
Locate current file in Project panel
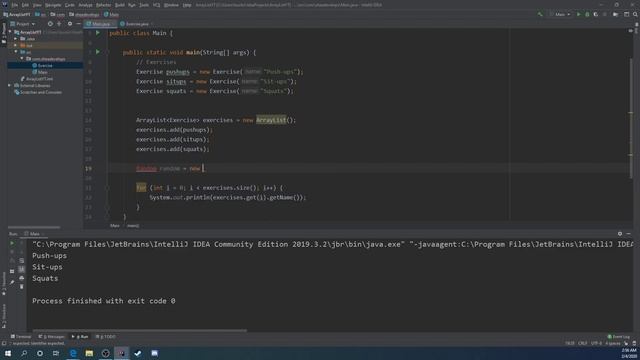(x=50, y=24)
